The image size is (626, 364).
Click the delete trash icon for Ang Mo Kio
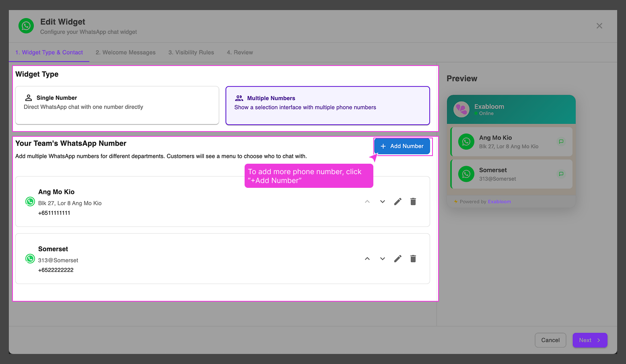coord(413,201)
